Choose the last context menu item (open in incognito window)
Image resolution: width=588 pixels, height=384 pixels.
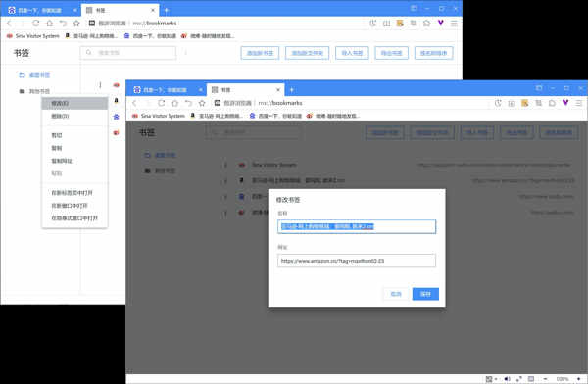point(74,217)
